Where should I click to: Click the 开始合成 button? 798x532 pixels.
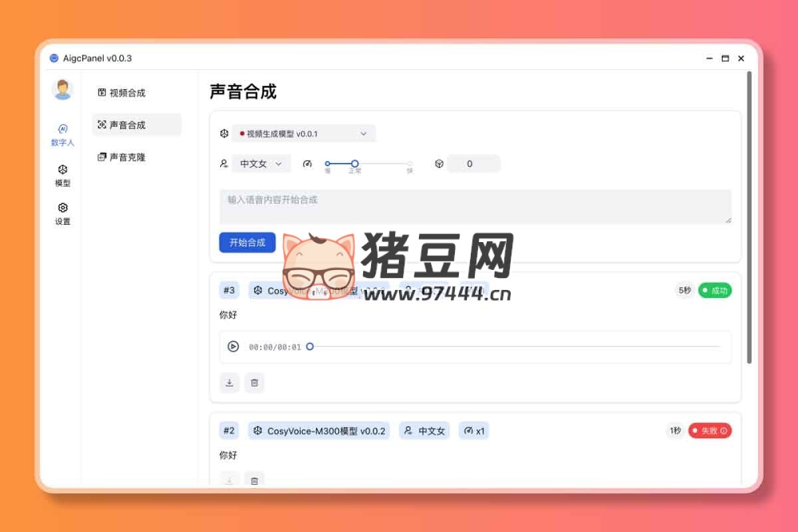point(247,242)
